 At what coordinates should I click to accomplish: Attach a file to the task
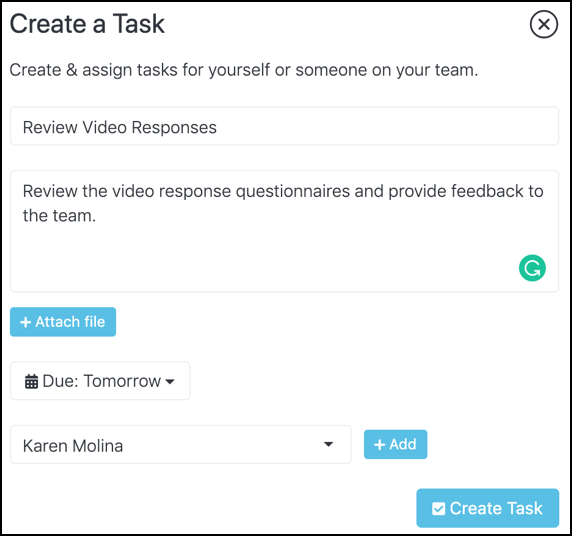point(63,322)
